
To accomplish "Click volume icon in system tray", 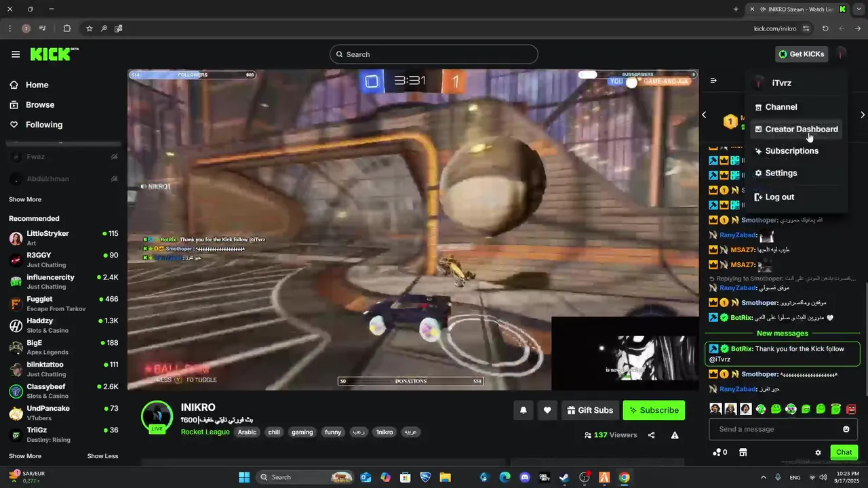I will [x=823, y=477].
